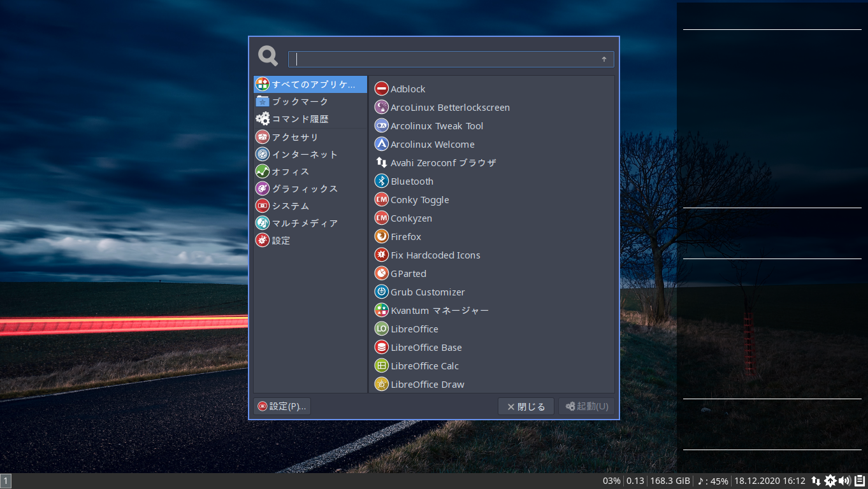Switch to the システム category
The height and width of the screenshot is (489, 868).
point(310,206)
